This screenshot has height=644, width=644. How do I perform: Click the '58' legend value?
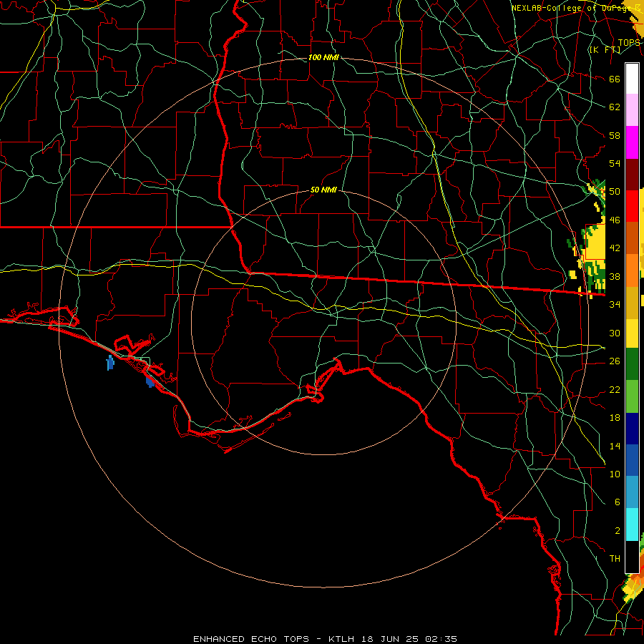coord(615,135)
